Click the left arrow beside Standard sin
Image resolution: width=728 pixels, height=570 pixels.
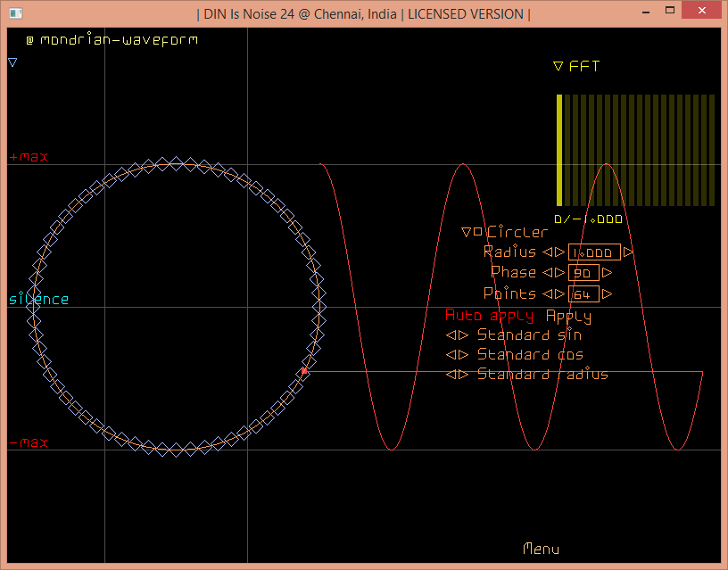pyautogui.click(x=451, y=335)
